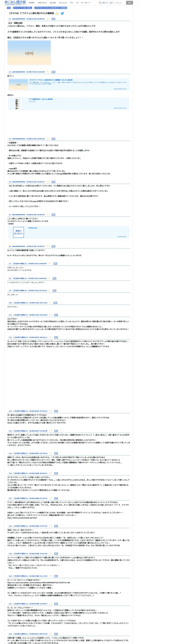Favorite this thread with the star icon
Viewport: 194px width, 644px height.
(x=57, y=14)
